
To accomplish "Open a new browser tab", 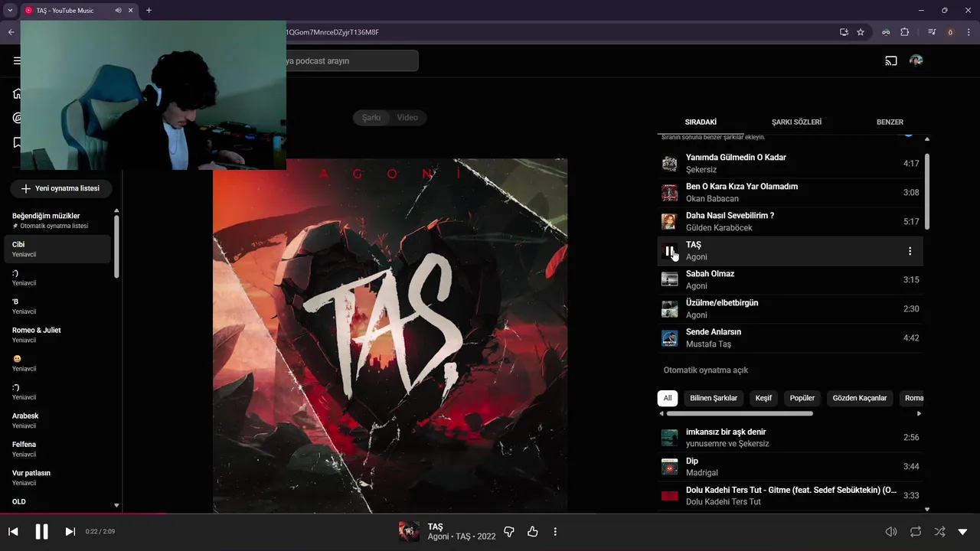I will [x=149, y=10].
